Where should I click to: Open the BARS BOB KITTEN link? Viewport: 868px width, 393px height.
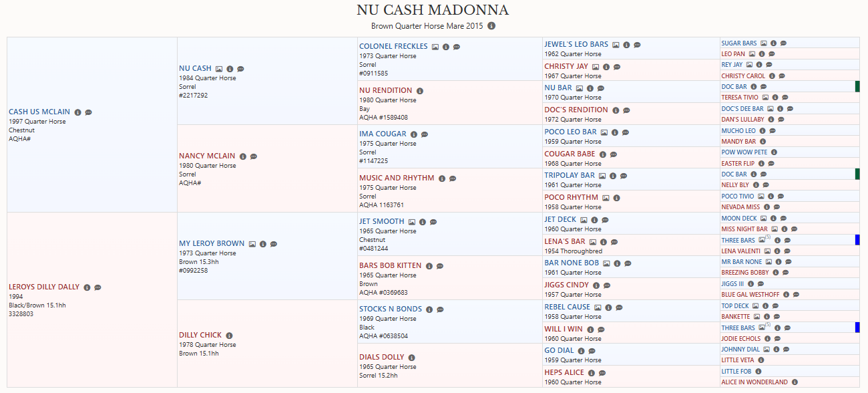[390, 265]
